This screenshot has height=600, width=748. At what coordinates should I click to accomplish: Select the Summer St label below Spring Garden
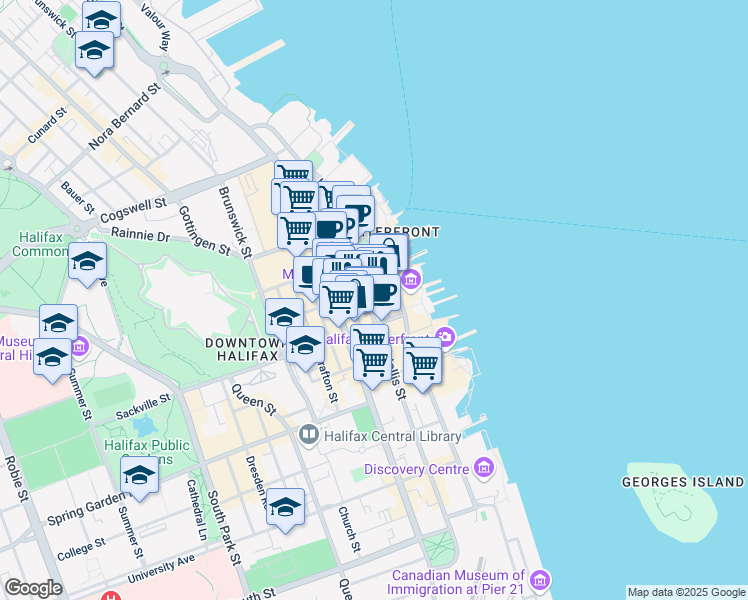[130, 532]
